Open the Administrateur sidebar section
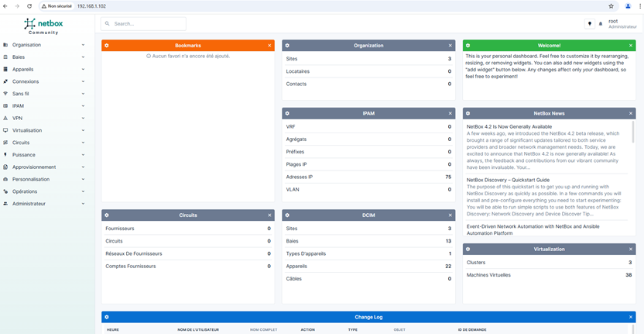The height and width of the screenshot is (334, 644). click(43, 204)
